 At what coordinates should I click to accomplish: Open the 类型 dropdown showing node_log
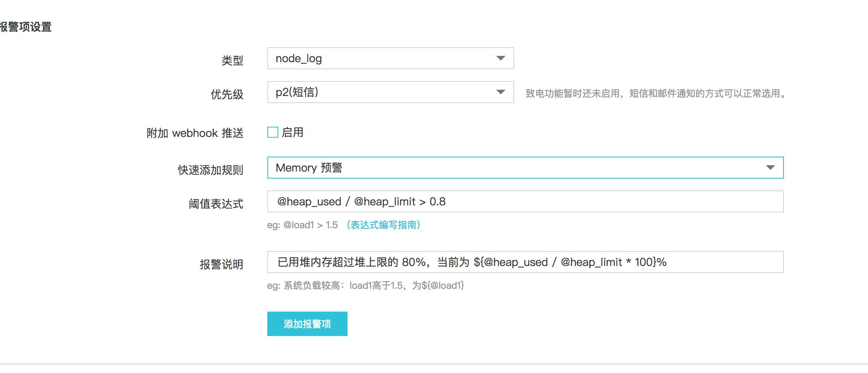[389, 58]
